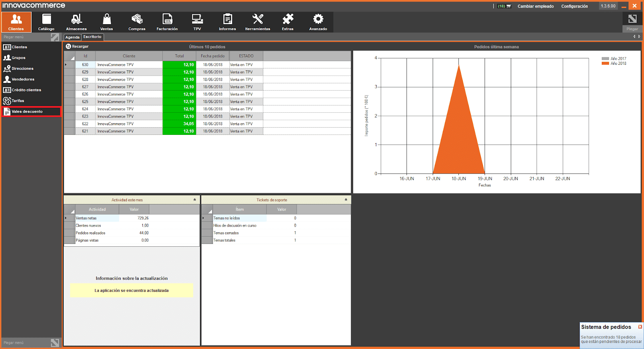Screen dimensions: 644x349
Task: Open the Extras puzzle icon
Action: click(288, 22)
